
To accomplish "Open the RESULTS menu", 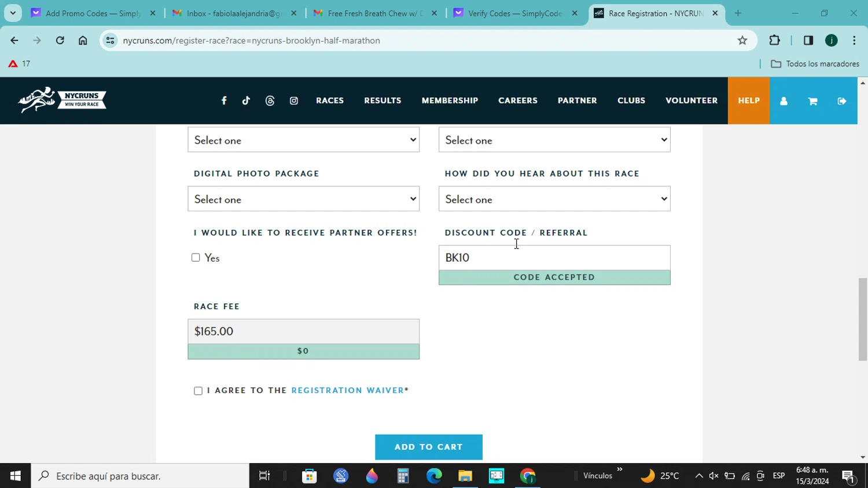I will (x=382, y=101).
